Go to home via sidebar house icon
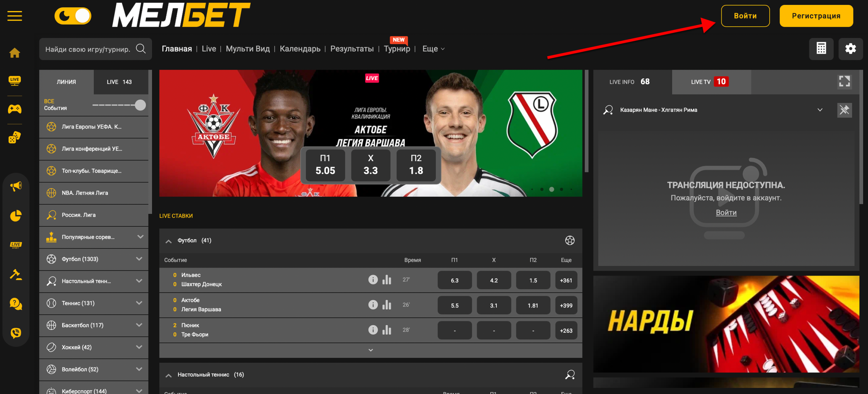 [x=15, y=53]
